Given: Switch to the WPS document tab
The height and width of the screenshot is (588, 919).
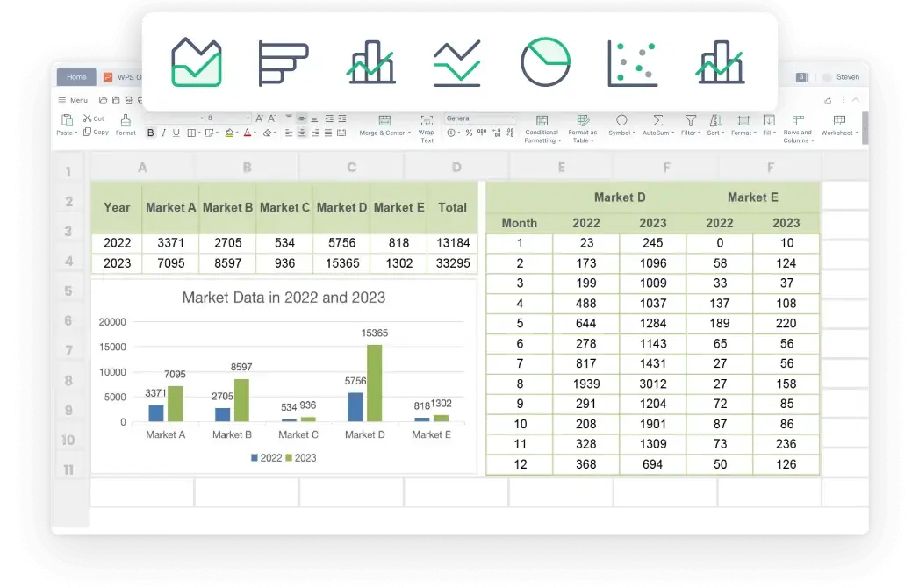Looking at the screenshot, I should (123, 77).
